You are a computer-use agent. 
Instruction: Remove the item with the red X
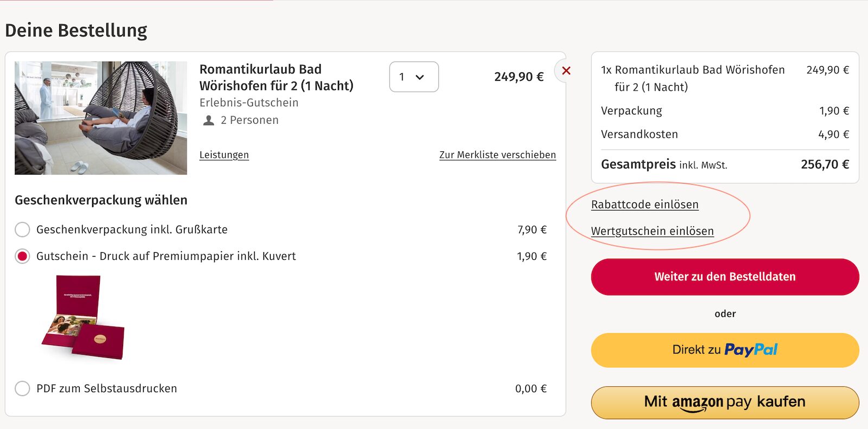click(566, 71)
